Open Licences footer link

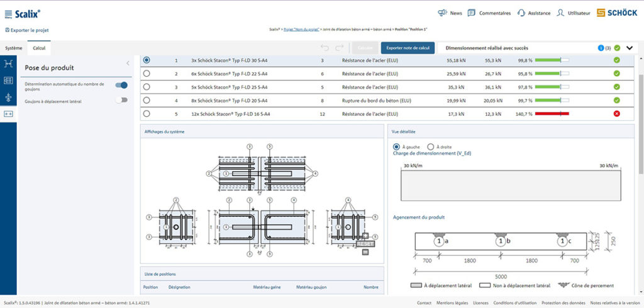pyautogui.click(x=481, y=303)
